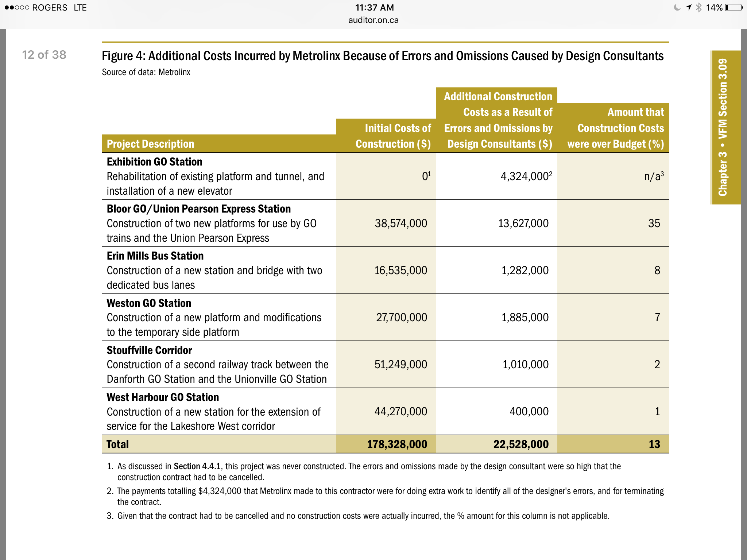
Task: Tap the battery icon in status bar
Action: click(x=734, y=8)
